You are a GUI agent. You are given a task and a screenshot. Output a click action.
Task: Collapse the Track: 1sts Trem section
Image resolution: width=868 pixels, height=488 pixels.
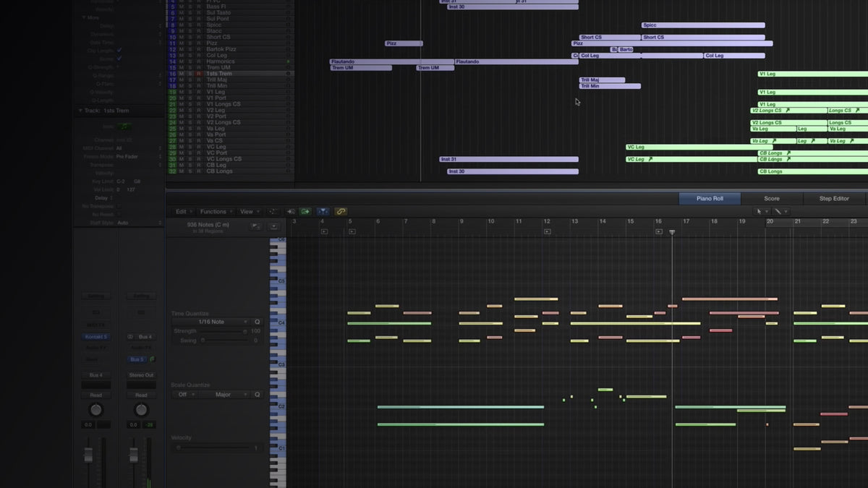point(81,111)
